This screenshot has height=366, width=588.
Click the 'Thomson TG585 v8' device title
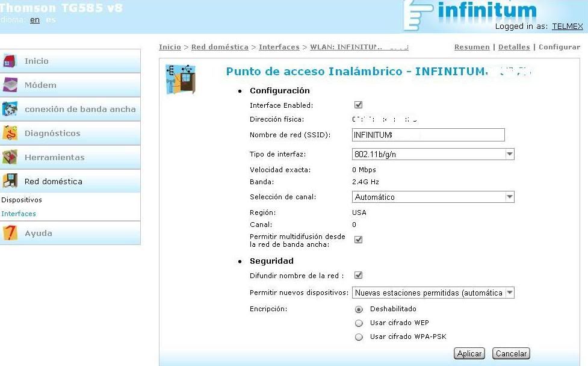click(61, 7)
